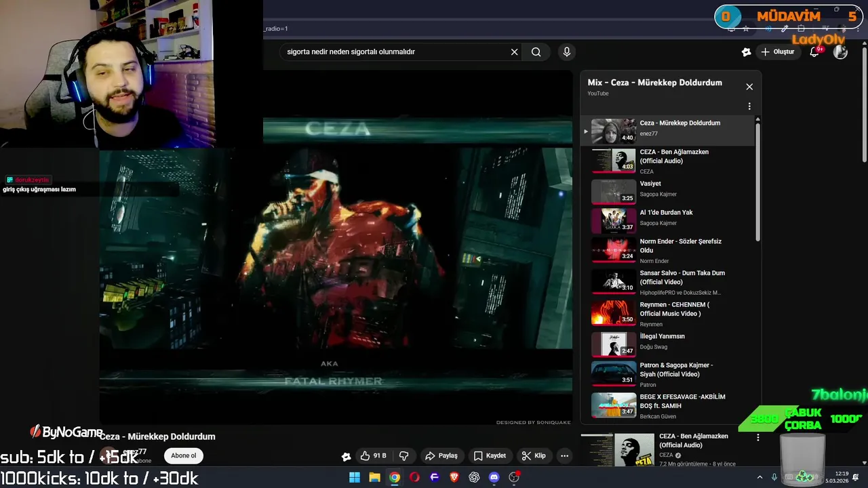
Task: Subscribe using the Abone ol button
Action: coord(183,455)
